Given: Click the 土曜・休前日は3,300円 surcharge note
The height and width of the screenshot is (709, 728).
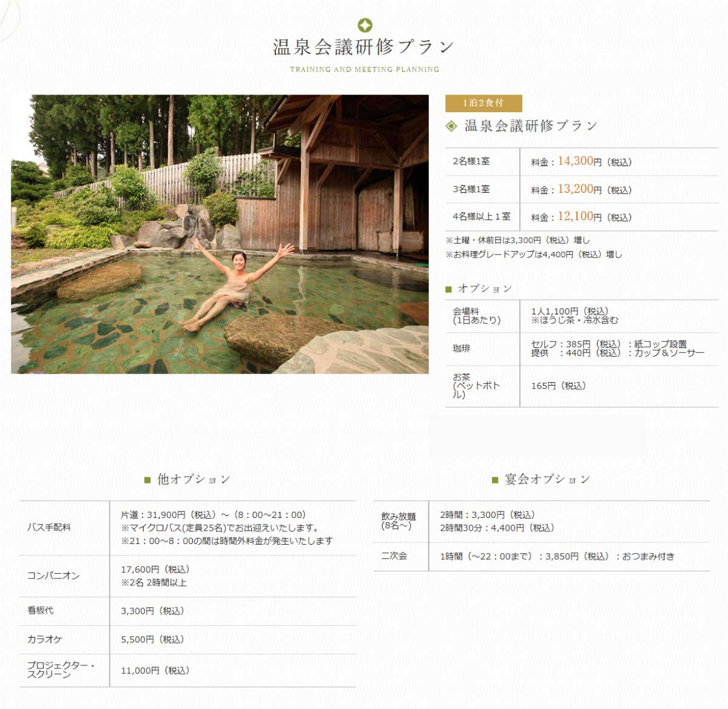Looking at the screenshot, I should click(517, 240).
